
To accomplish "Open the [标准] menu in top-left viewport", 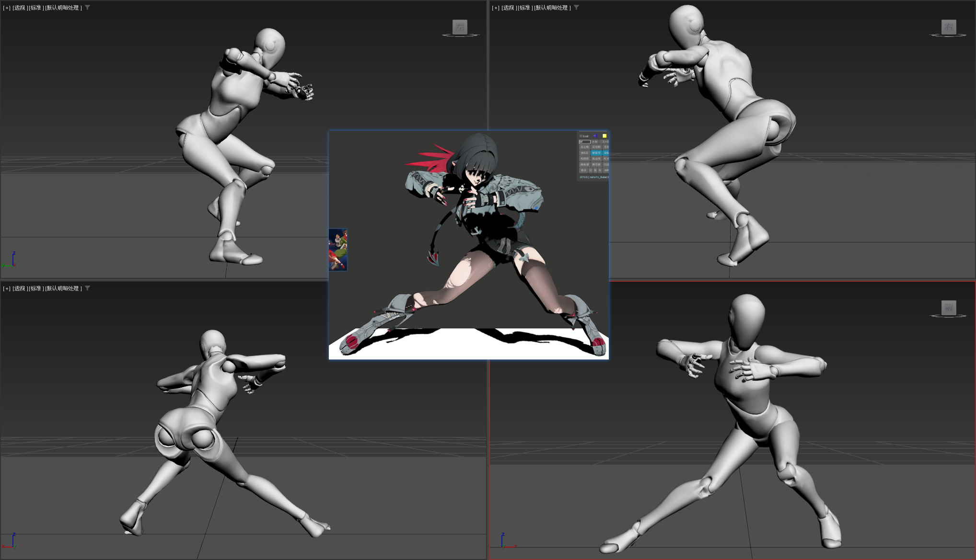I will point(35,8).
